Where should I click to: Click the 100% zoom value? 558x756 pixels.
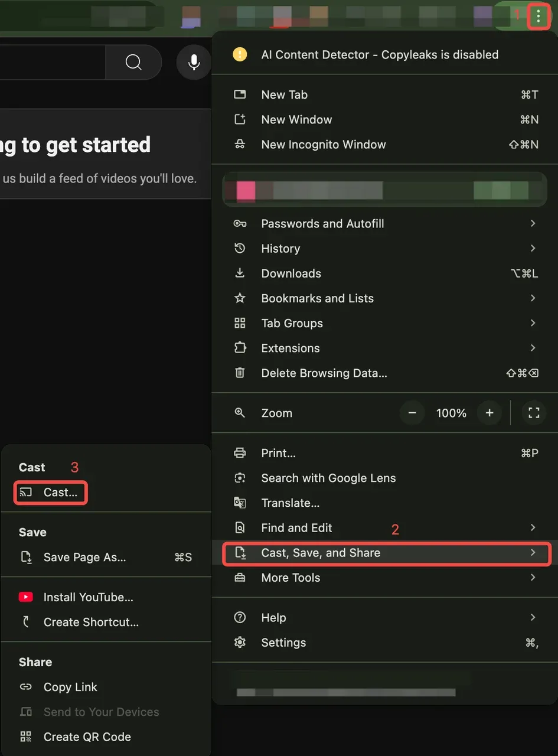(451, 413)
